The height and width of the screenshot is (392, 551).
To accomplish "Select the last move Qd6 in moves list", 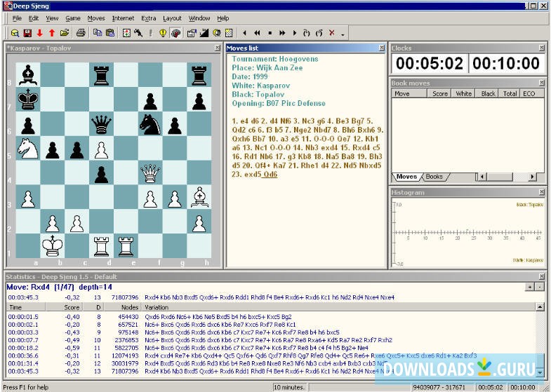I will point(270,175).
